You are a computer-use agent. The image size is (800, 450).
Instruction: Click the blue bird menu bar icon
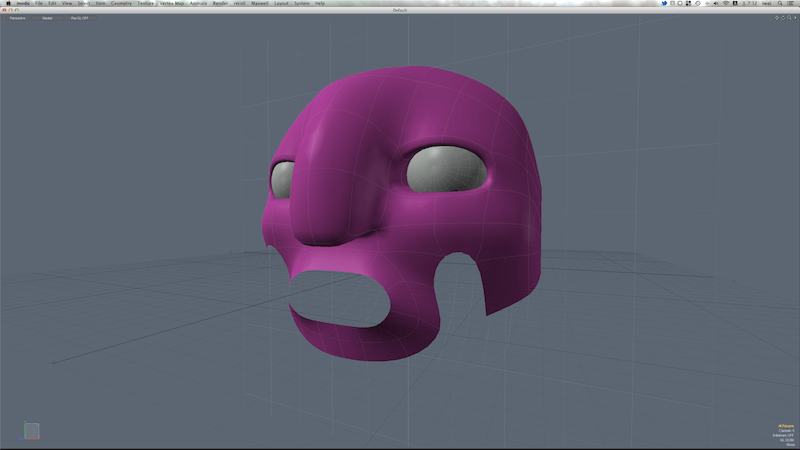(664, 3)
